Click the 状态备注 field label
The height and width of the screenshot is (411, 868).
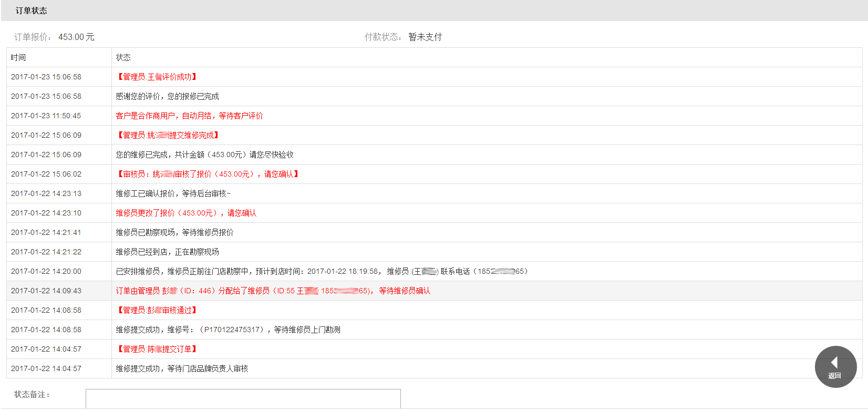(x=32, y=394)
